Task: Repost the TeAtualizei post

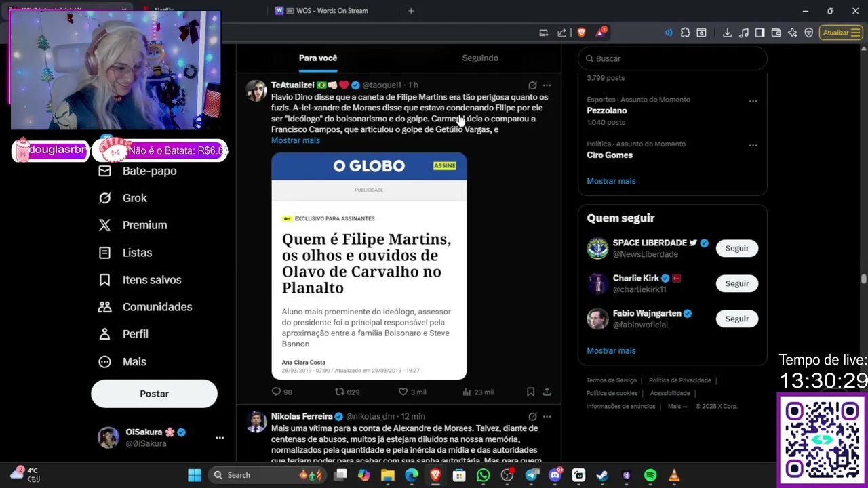Action: click(x=347, y=392)
